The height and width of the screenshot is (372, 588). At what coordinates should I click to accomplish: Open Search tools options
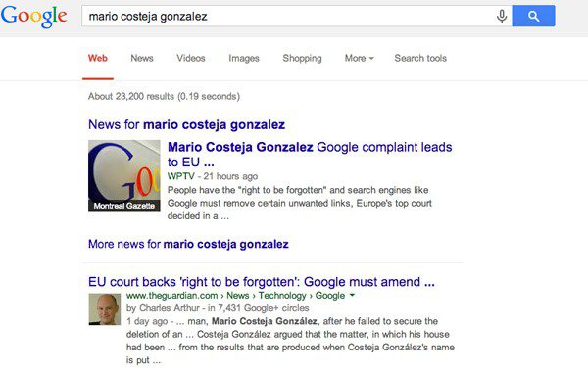click(x=420, y=58)
